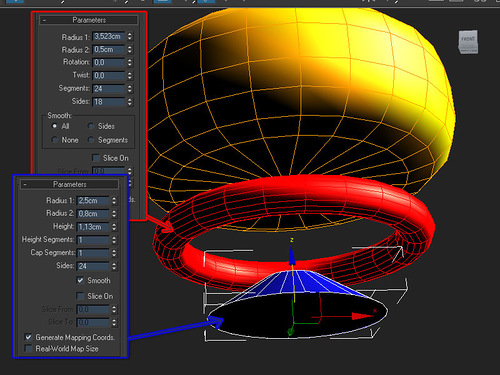Enable Slice On below the Smooth checkbox
The height and width of the screenshot is (375, 500).
pyautogui.click(x=80, y=296)
